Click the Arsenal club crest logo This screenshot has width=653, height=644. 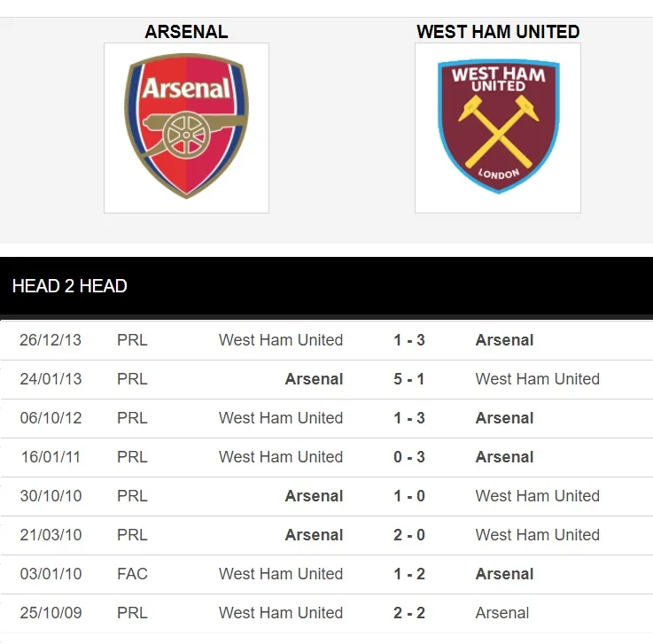pyautogui.click(x=186, y=128)
